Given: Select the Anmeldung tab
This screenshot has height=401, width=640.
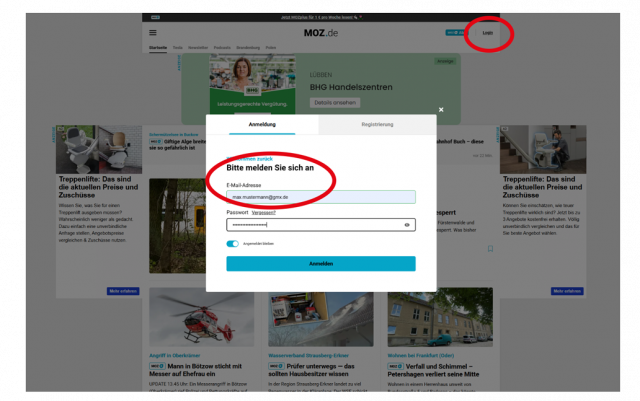Looking at the screenshot, I should (263, 125).
